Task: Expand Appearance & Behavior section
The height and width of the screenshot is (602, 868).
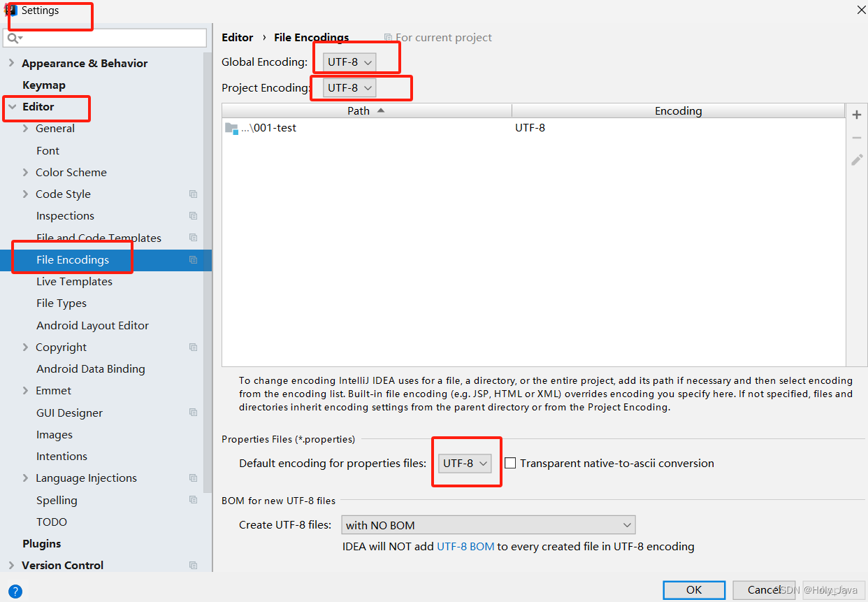Action: [x=11, y=64]
